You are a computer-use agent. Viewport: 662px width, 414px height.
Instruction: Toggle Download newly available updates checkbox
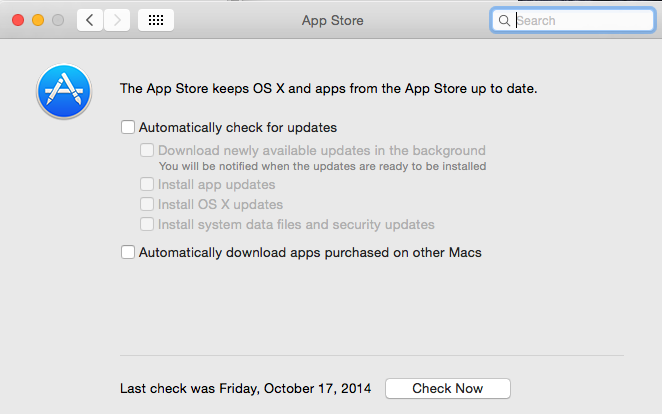[147, 150]
